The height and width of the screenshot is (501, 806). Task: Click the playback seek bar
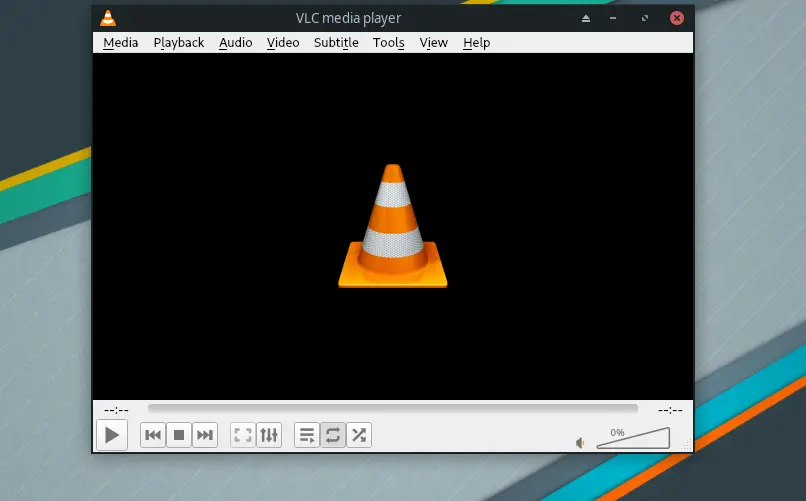[x=393, y=409]
